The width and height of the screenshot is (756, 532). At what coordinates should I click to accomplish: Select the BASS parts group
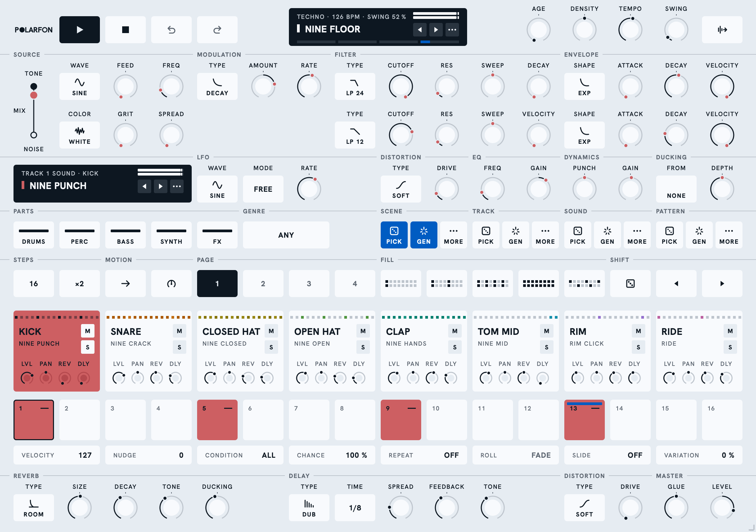coord(126,235)
